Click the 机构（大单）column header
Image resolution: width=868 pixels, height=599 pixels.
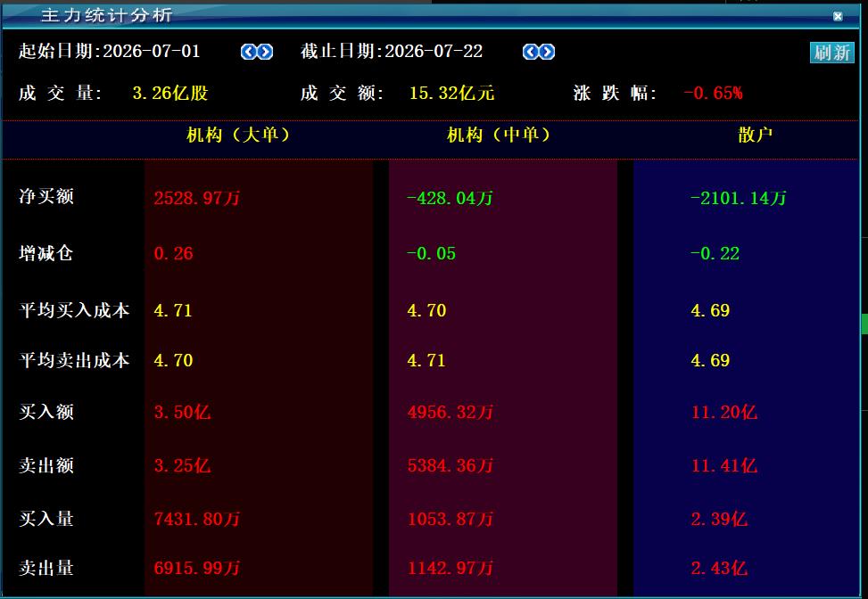(238, 135)
